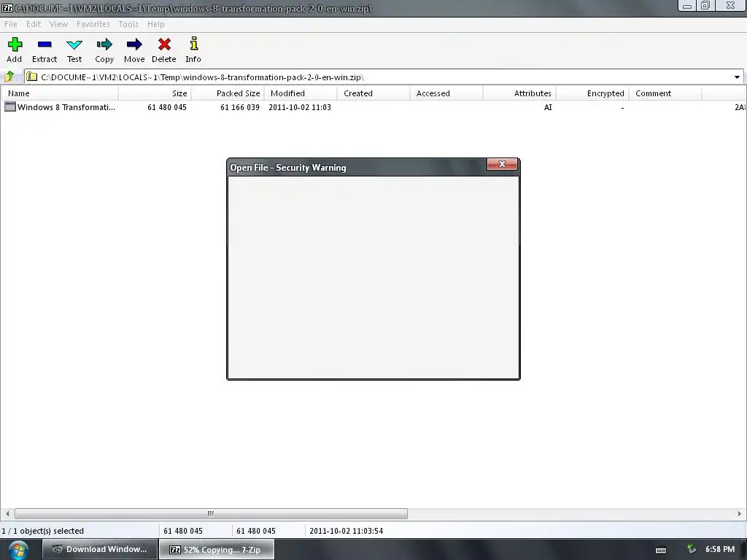Click packed size 61 166 039
This screenshot has height=560, width=747.
tap(239, 107)
